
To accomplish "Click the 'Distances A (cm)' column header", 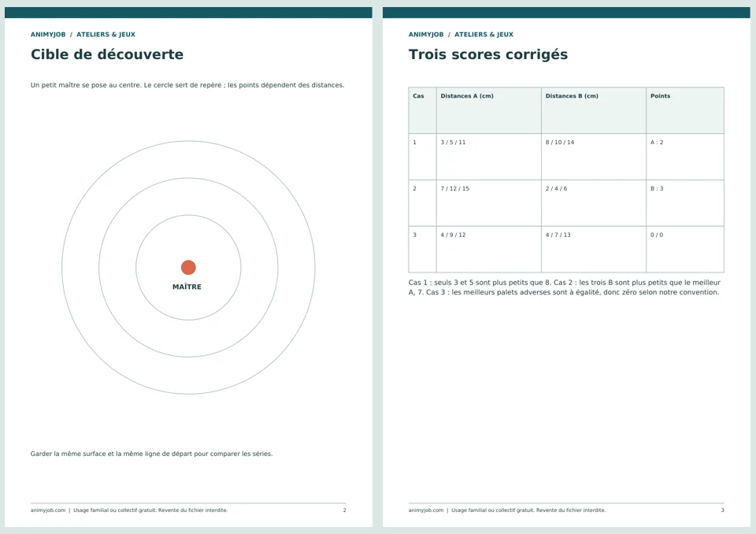I will 489,110.
